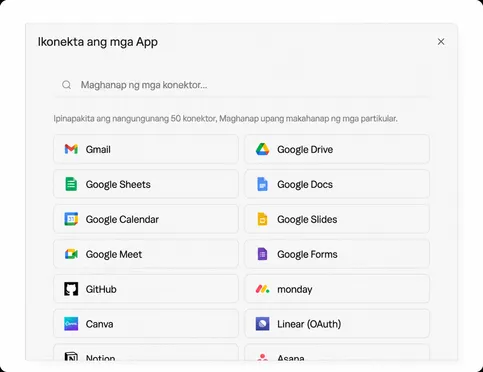Image resolution: width=483 pixels, height=372 pixels.
Task: Click the Google Calendar icon
Action: tap(71, 219)
